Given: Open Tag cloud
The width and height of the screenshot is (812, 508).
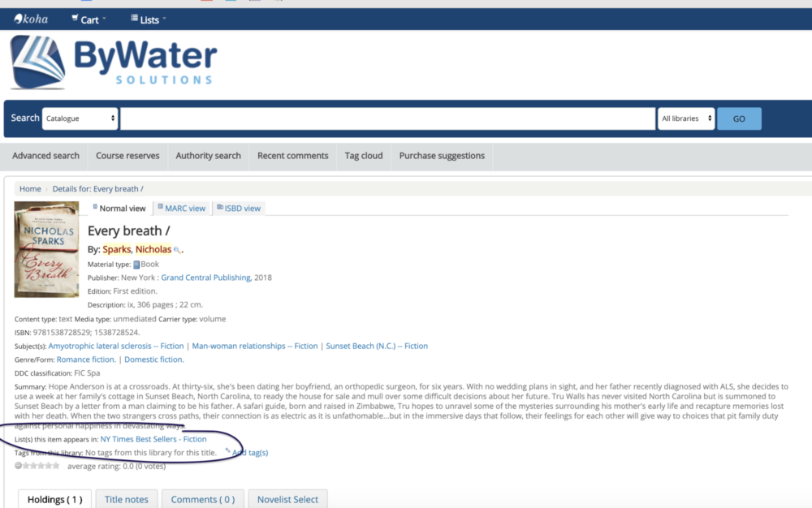Looking at the screenshot, I should 364,156.
